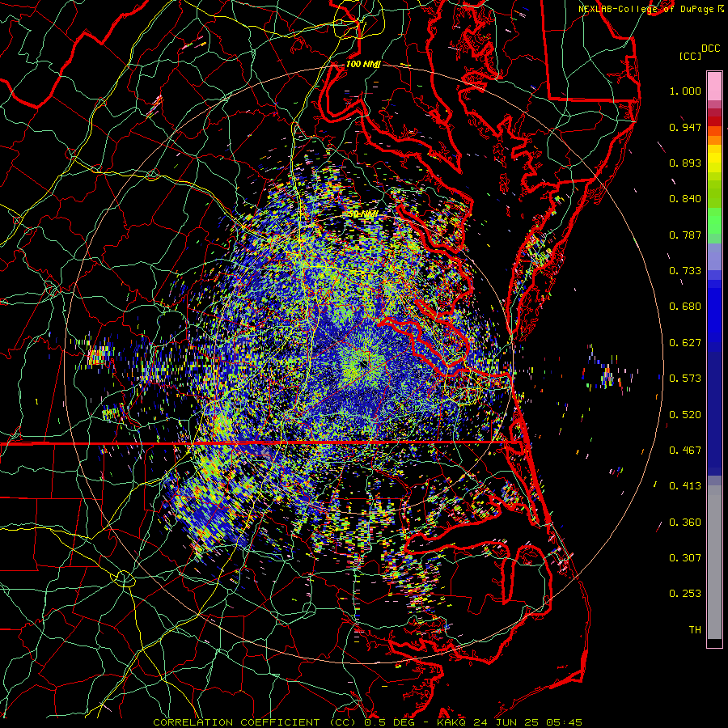Pick the gray segment near 0.307

coord(714,562)
